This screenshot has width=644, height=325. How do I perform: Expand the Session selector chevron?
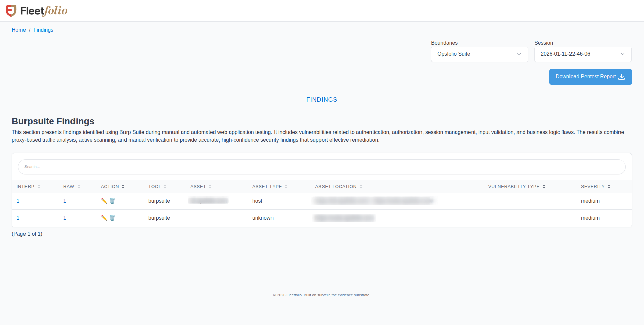[x=623, y=54]
